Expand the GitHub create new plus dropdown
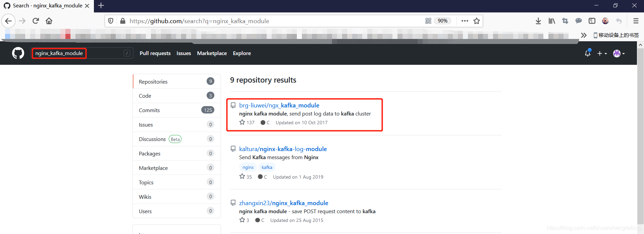Screen dimensions: 644x234 tap(602, 53)
